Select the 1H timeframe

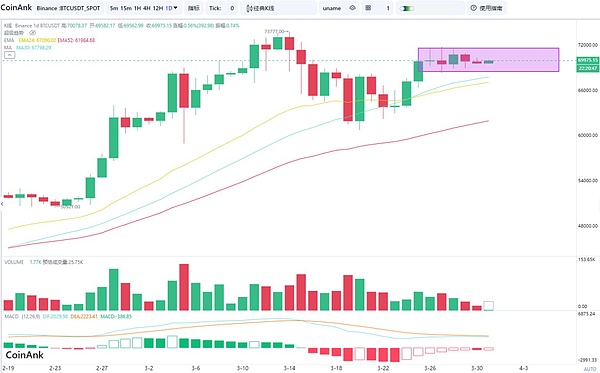137,8
